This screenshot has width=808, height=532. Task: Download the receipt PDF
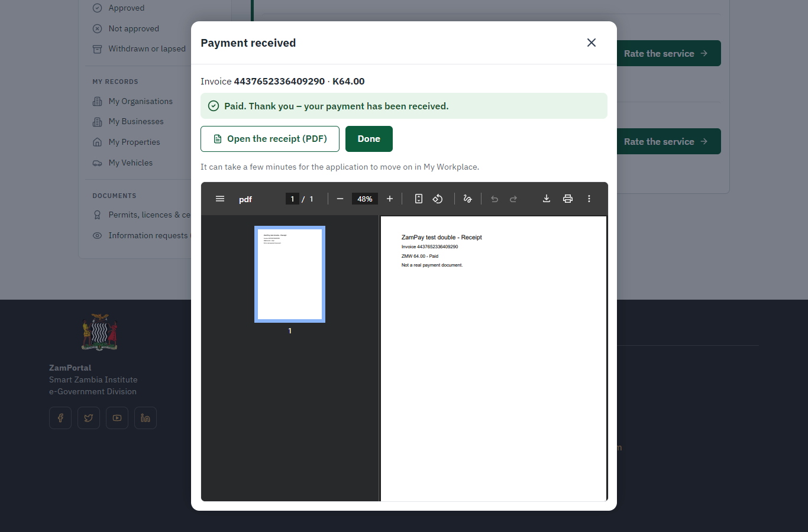click(547, 199)
